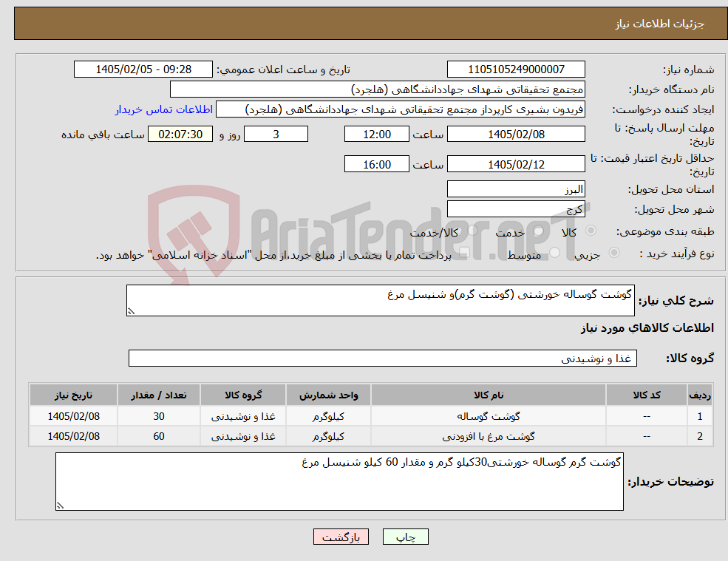Click the response deadline time 12:00 field
728x561 pixels.
pyautogui.click(x=376, y=135)
